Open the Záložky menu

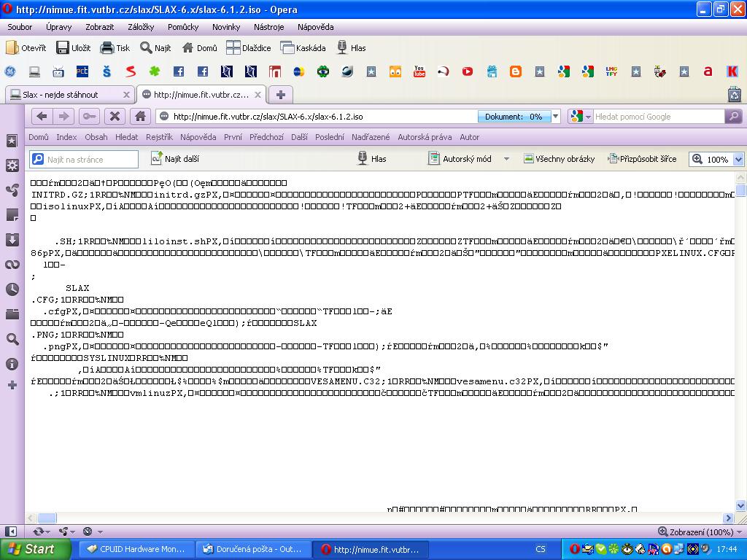[x=141, y=27]
